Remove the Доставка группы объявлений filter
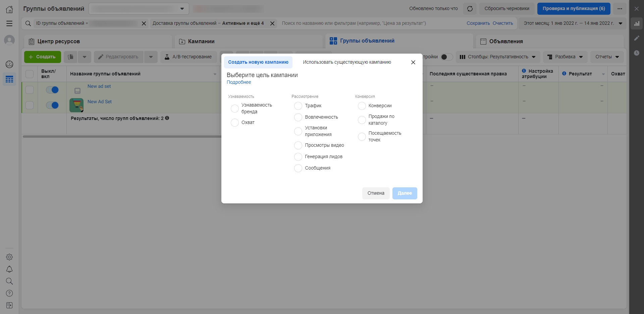Viewport: 644px width, 314px height. pyautogui.click(x=272, y=23)
